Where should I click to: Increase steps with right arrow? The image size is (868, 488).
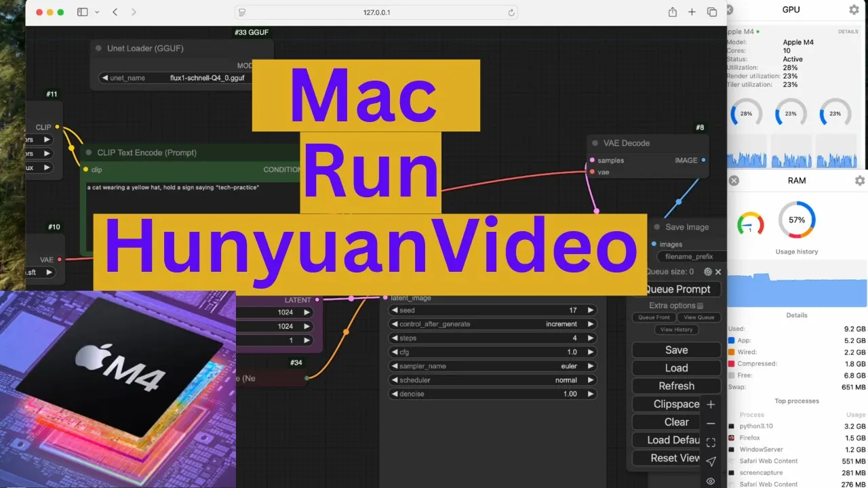(591, 338)
